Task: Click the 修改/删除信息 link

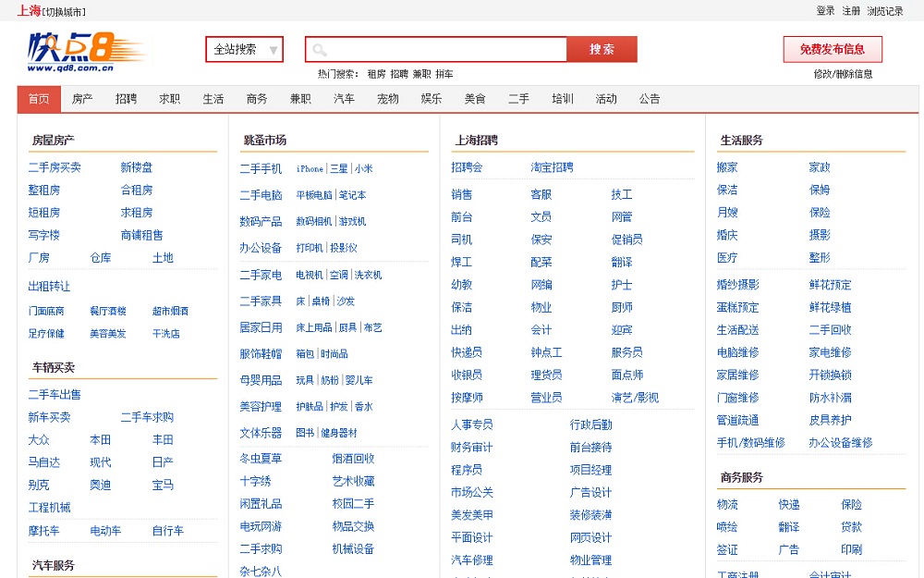Action: 843,74
